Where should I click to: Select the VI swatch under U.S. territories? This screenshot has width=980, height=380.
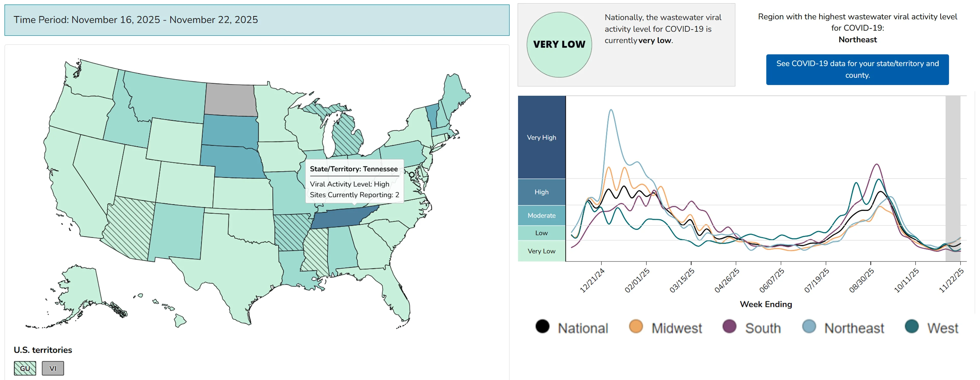tap(53, 368)
